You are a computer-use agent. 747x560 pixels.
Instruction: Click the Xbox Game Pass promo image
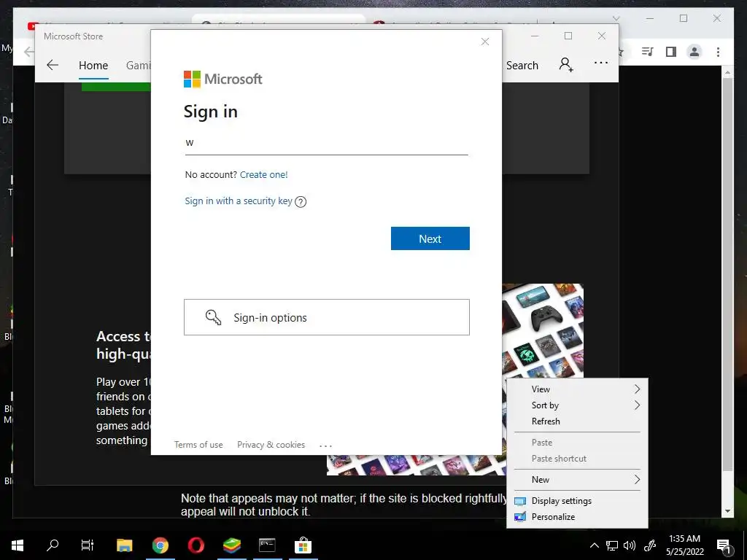pos(543,331)
